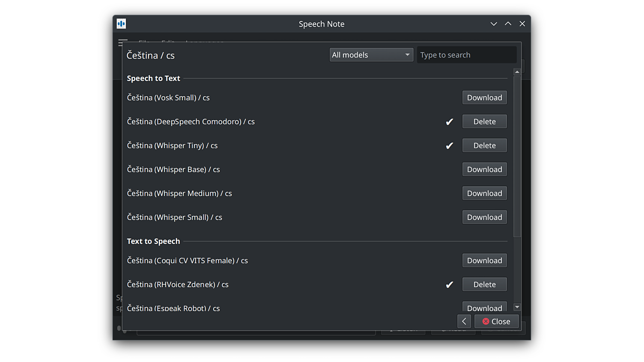Download the Vosk Small Czech model
This screenshot has height=362, width=644.
[x=484, y=98]
